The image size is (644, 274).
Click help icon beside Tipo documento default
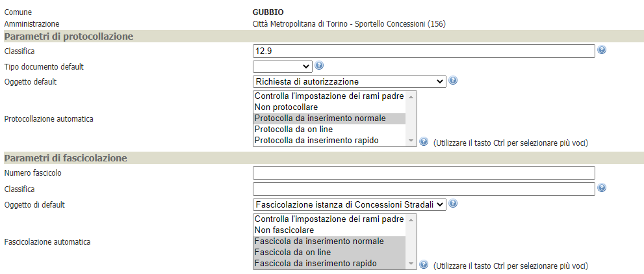[319, 66]
